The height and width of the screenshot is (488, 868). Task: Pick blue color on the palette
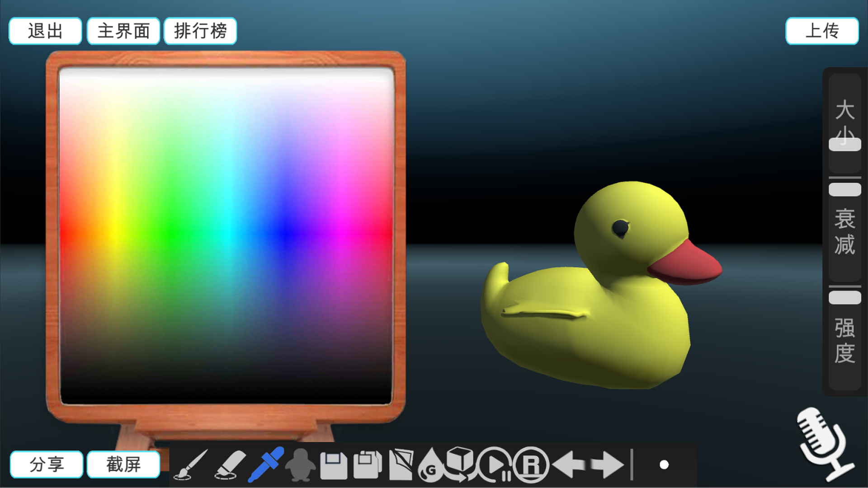coord(285,233)
